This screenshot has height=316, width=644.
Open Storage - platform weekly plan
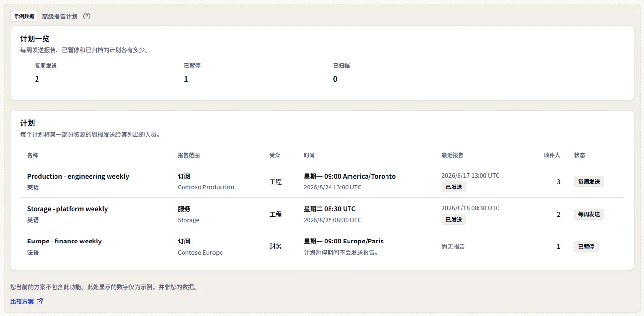point(67,209)
